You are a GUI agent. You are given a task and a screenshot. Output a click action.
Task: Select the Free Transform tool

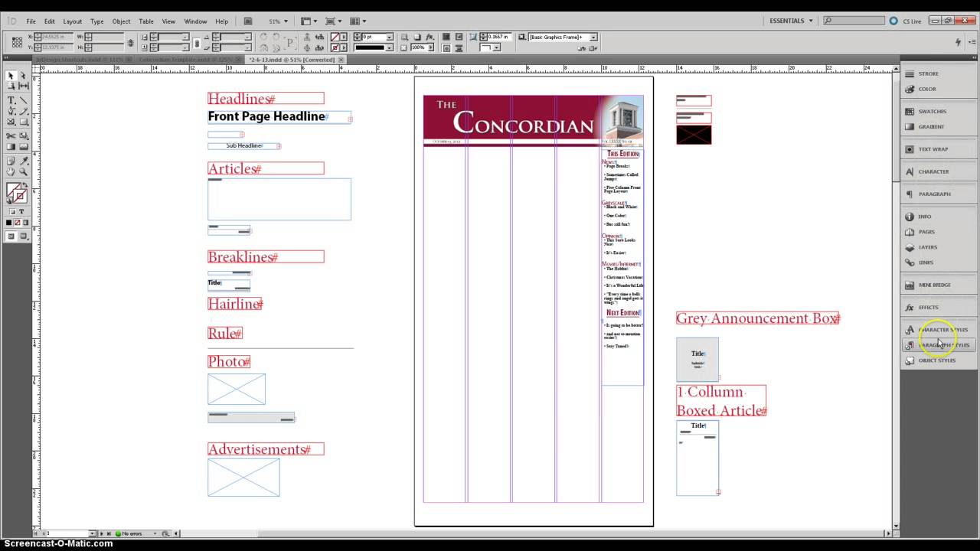(x=23, y=135)
